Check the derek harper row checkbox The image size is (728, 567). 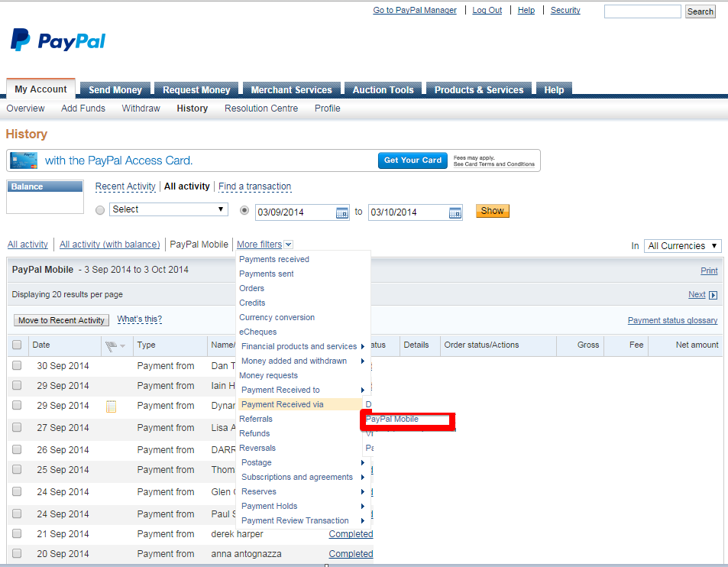(17, 533)
